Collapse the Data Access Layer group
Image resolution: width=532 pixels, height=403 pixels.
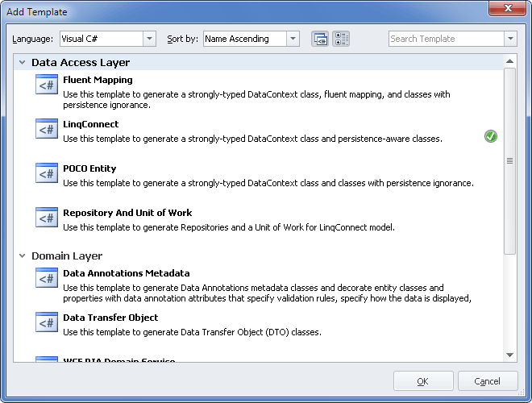(x=23, y=62)
